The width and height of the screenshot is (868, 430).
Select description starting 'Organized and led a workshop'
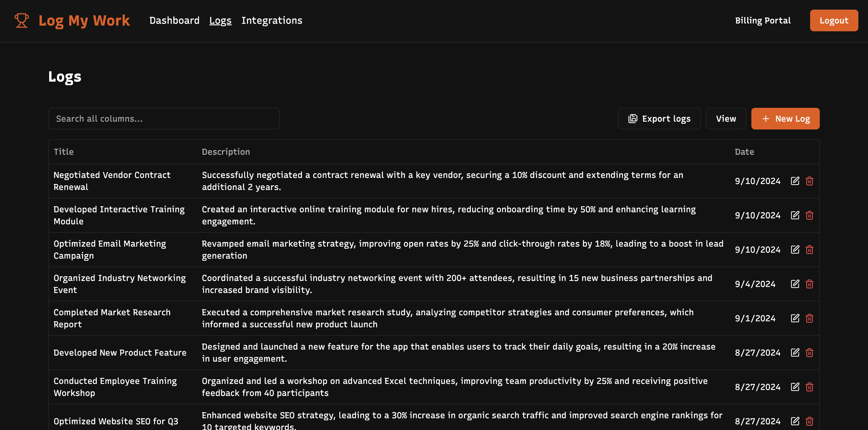pyautogui.click(x=454, y=387)
